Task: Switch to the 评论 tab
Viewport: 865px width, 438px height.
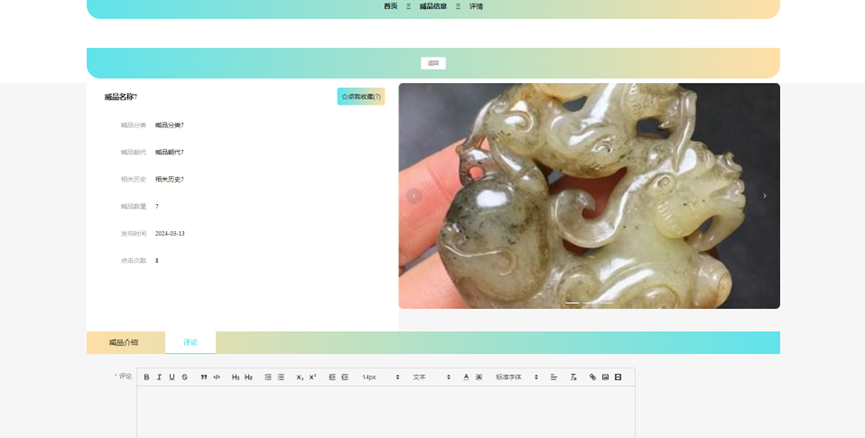Action: [190, 343]
